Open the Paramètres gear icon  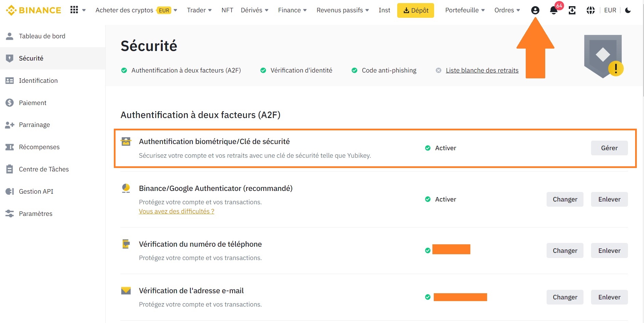click(10, 214)
